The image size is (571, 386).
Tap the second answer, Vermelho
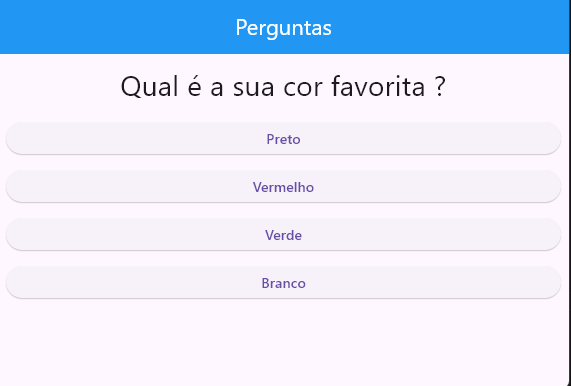(x=283, y=186)
